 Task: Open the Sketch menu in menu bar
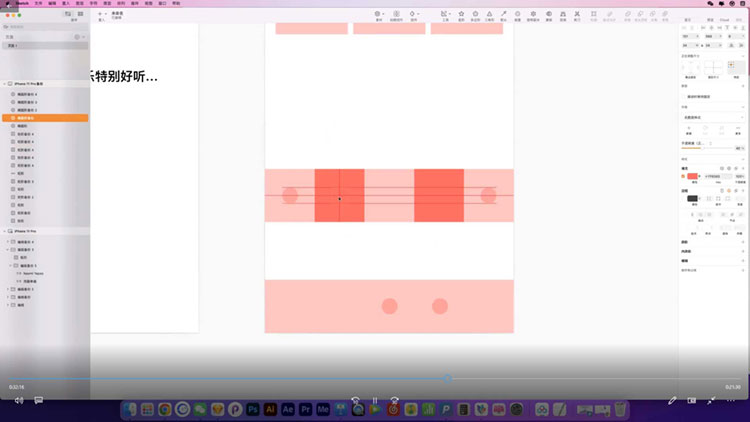(x=22, y=4)
